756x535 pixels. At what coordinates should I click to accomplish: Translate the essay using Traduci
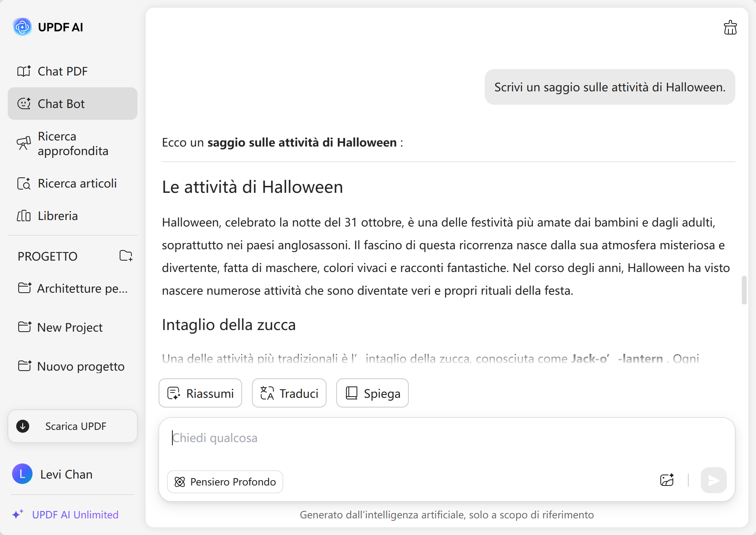(x=288, y=393)
